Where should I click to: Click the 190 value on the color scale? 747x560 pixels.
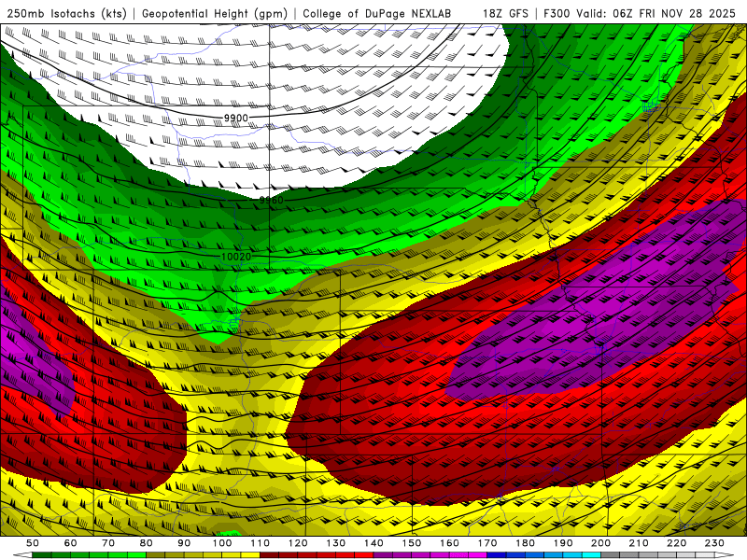coord(563,543)
